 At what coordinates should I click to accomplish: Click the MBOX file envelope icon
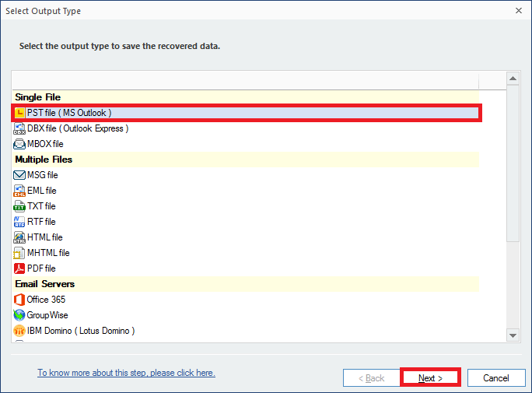tap(19, 144)
